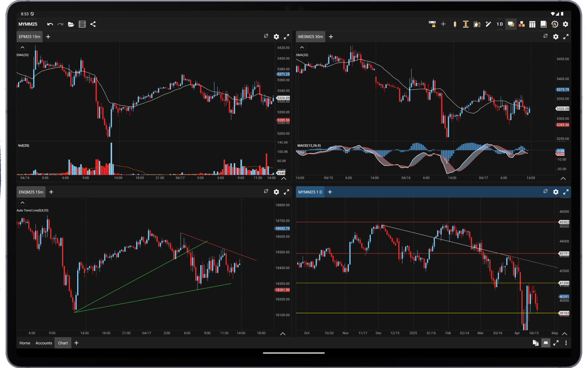Open the overflow menu at bottom right
The image size is (588, 368).
(x=566, y=343)
